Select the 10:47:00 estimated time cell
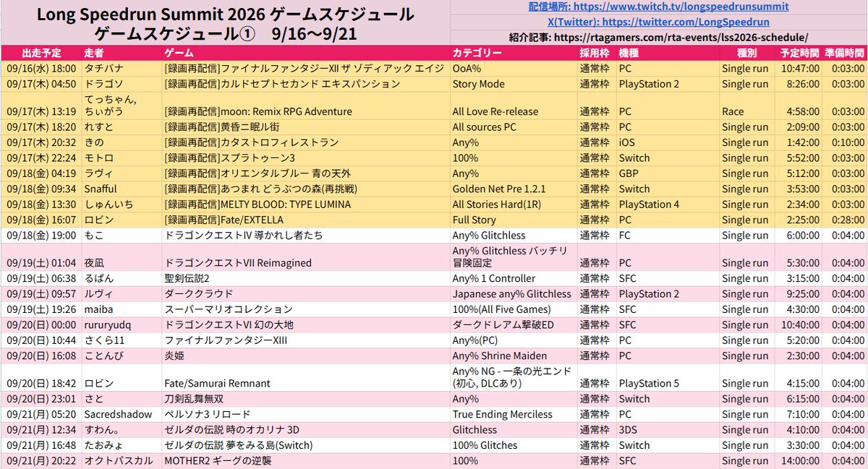 pyautogui.click(x=799, y=69)
